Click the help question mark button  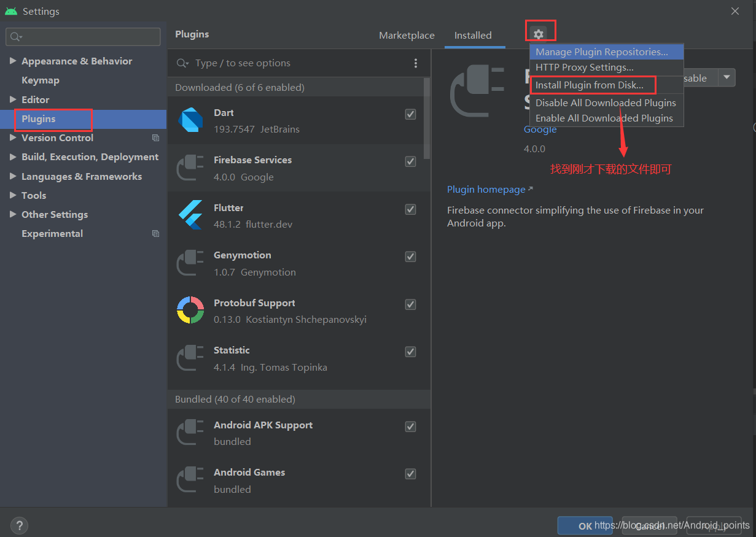(19, 526)
